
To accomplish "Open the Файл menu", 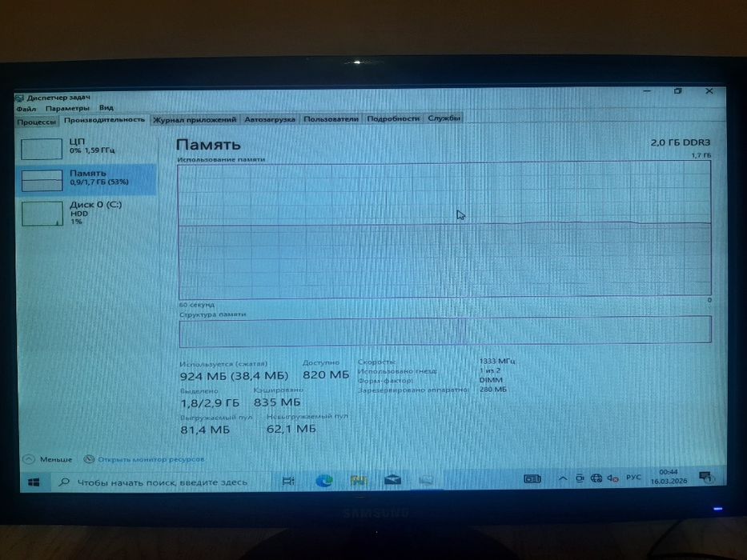I will 26,109.
